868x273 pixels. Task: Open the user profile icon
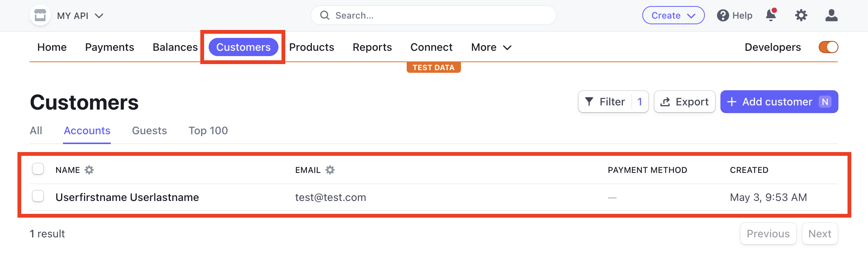click(831, 16)
